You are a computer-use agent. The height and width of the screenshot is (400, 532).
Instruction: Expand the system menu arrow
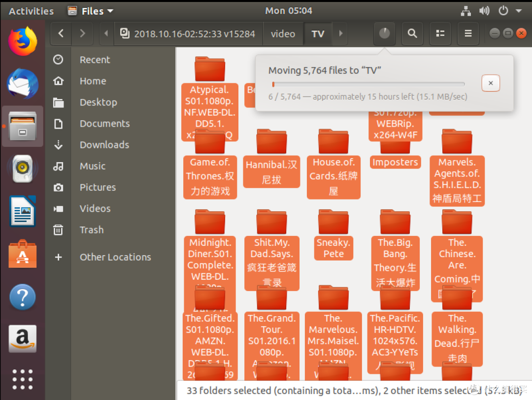[x=518, y=11]
